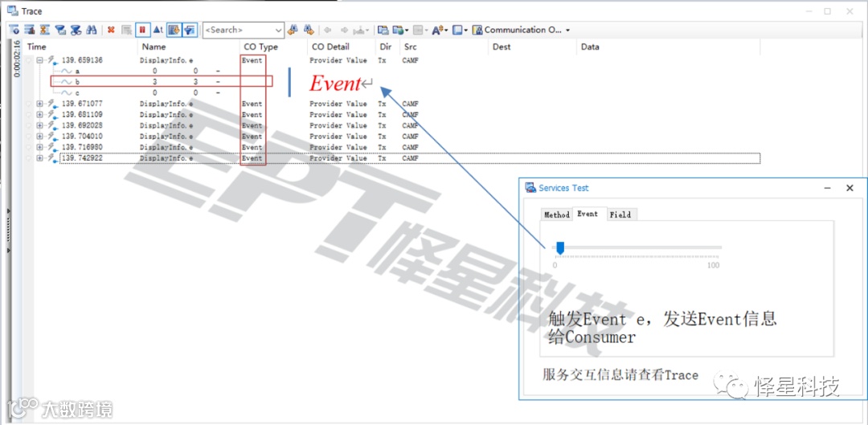This screenshot has height=425, width=868.
Task: Open the grayed icon dropdown after arrows
Action: pyautogui.click(x=361, y=30)
